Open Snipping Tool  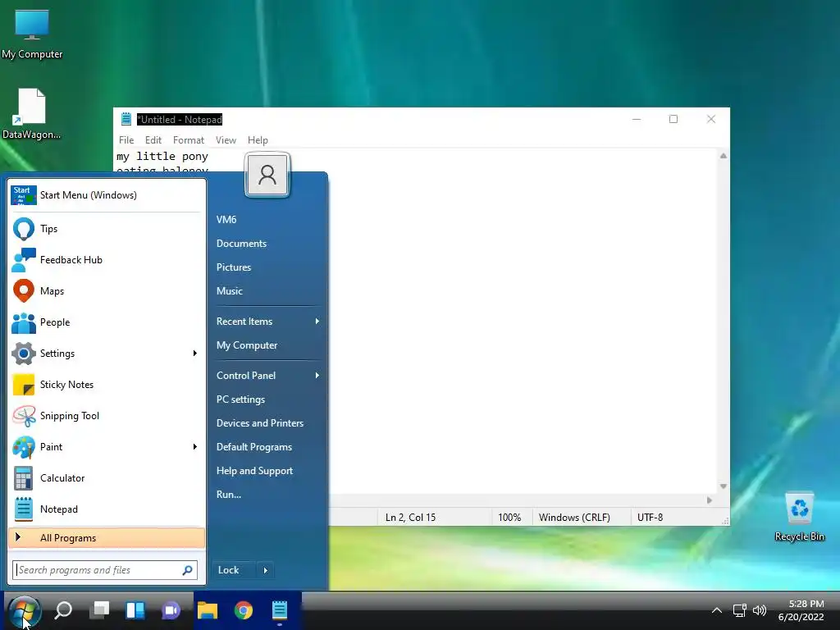click(x=107, y=416)
